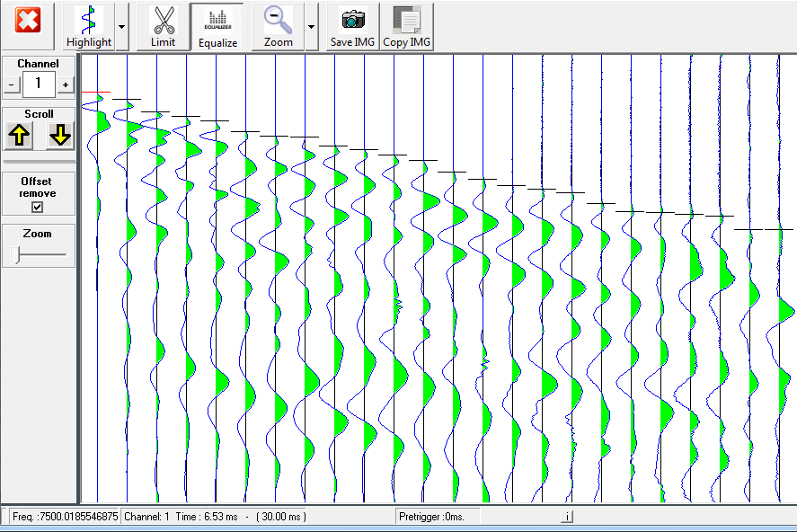Screen dimensions: 797x532
Task: Click Save IMG to capture the plot
Action: click(x=351, y=25)
